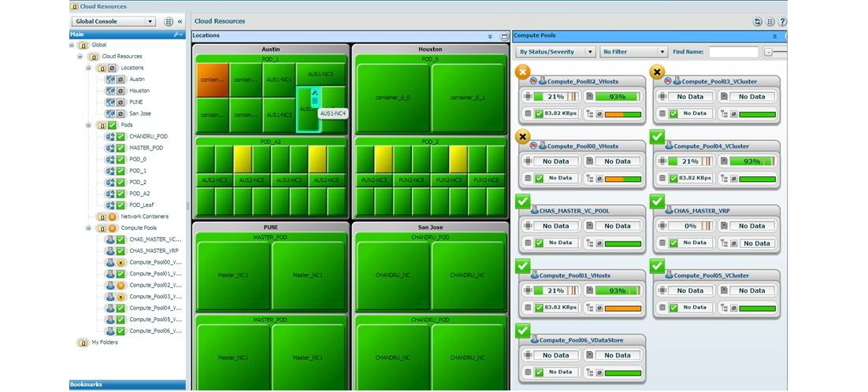Click the 93% memory bar in Compute_Pool04_VCluster
Image resolution: width=868 pixels, height=392 pixels.
click(x=752, y=161)
